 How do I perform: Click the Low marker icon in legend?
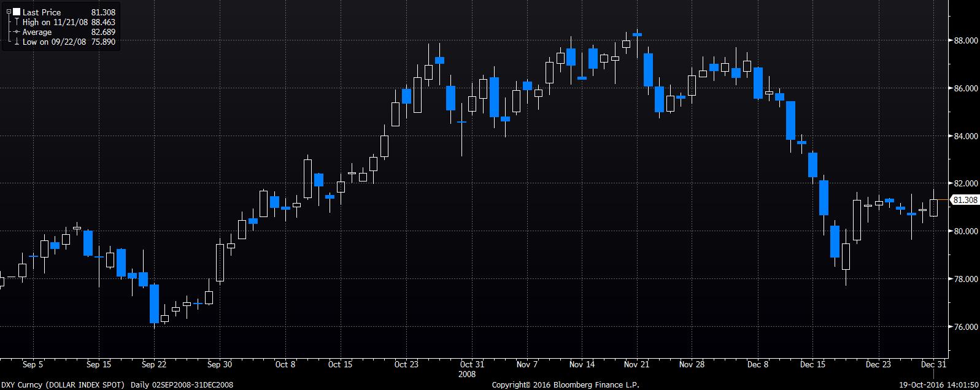point(17,42)
